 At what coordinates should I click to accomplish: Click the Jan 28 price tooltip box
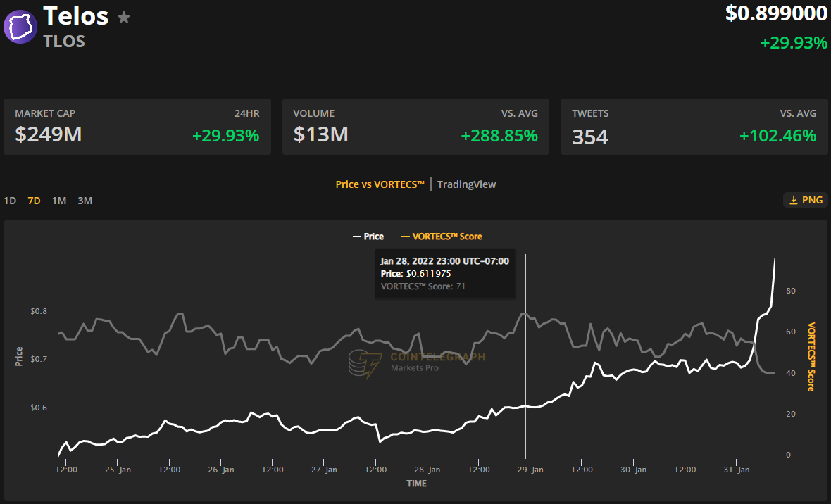(445, 273)
